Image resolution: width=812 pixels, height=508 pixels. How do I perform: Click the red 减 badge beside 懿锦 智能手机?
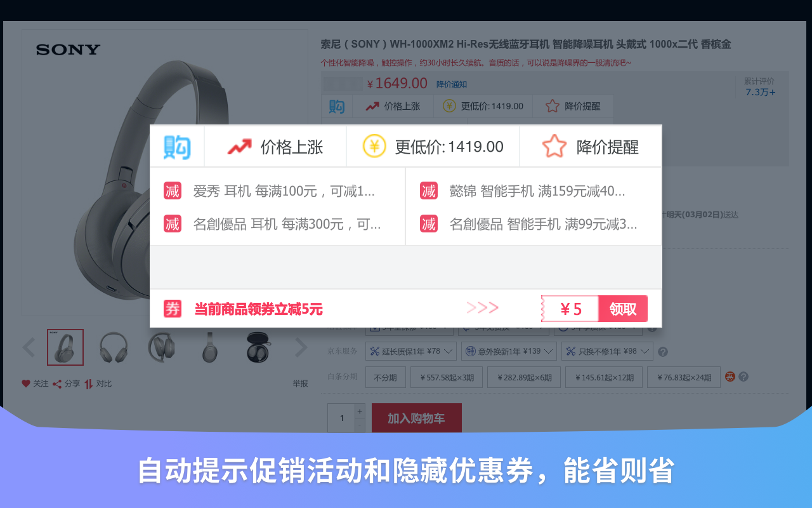[429, 190]
